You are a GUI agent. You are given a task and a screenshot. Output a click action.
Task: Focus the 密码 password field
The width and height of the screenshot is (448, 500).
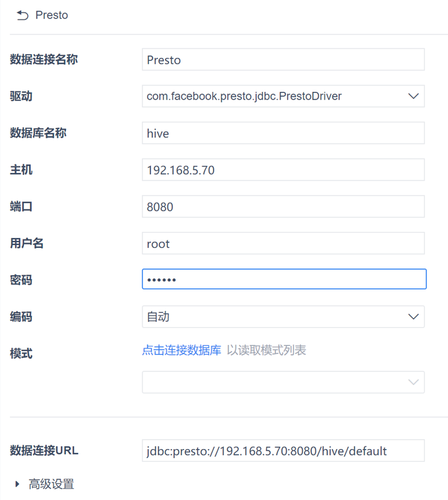[284, 279]
